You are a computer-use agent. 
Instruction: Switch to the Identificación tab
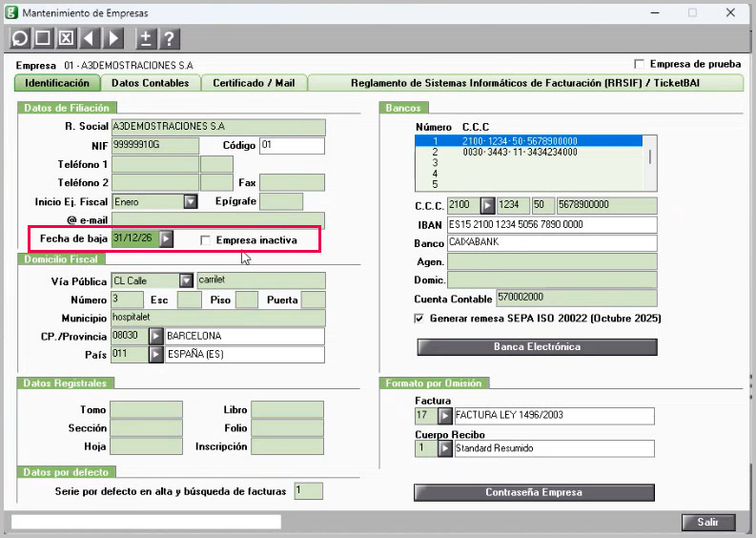point(57,83)
